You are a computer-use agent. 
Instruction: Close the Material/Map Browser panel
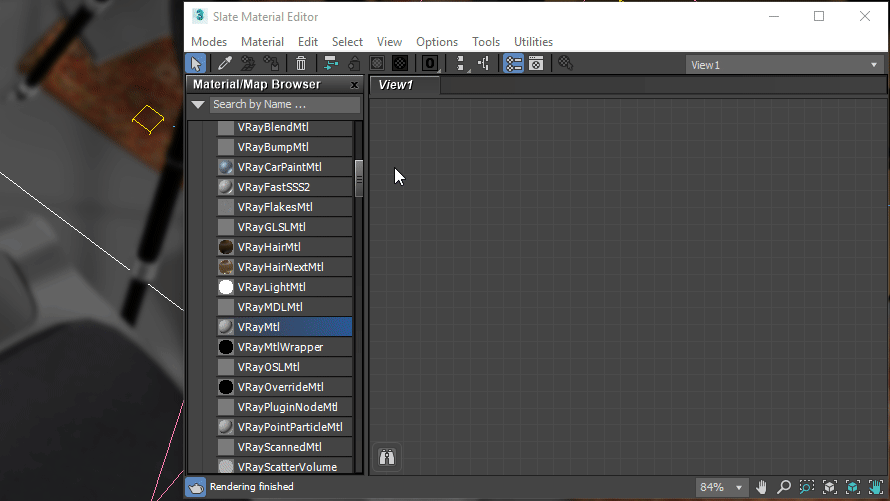354,85
